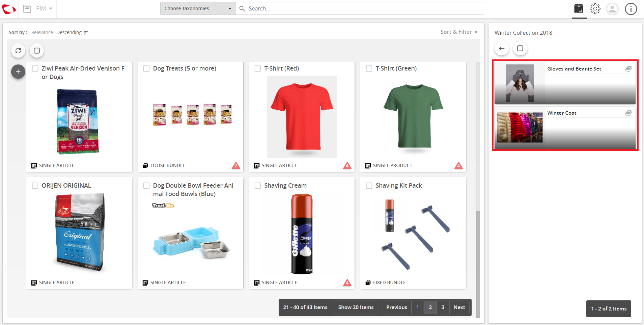Open the red T-shirt product image
The image size is (644, 325).
click(302, 117)
